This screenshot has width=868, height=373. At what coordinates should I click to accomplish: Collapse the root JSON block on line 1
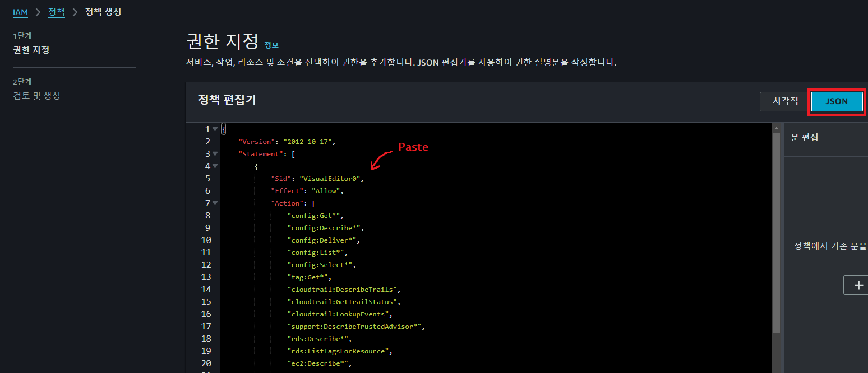pos(214,128)
